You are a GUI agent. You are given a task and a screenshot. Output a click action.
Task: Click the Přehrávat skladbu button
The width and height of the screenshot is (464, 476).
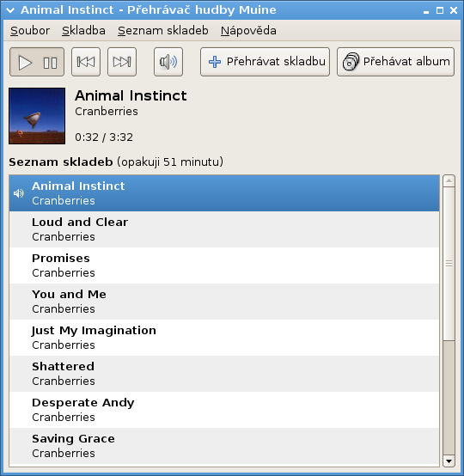point(265,62)
